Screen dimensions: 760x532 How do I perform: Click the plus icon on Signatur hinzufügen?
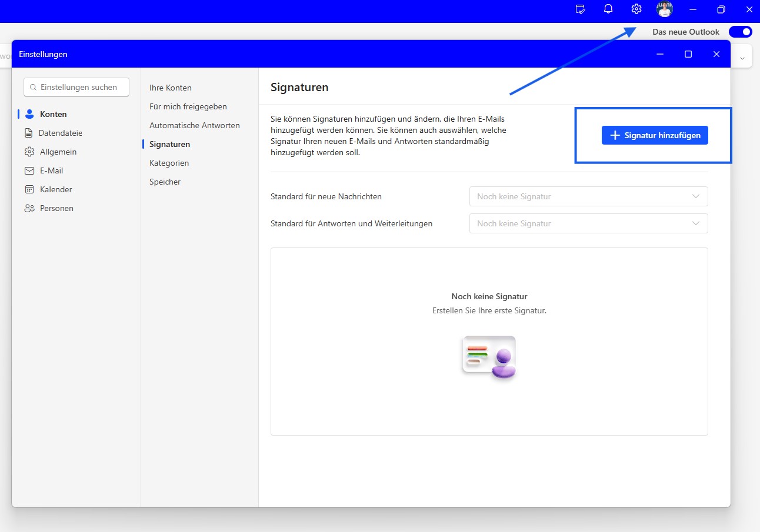tap(615, 135)
